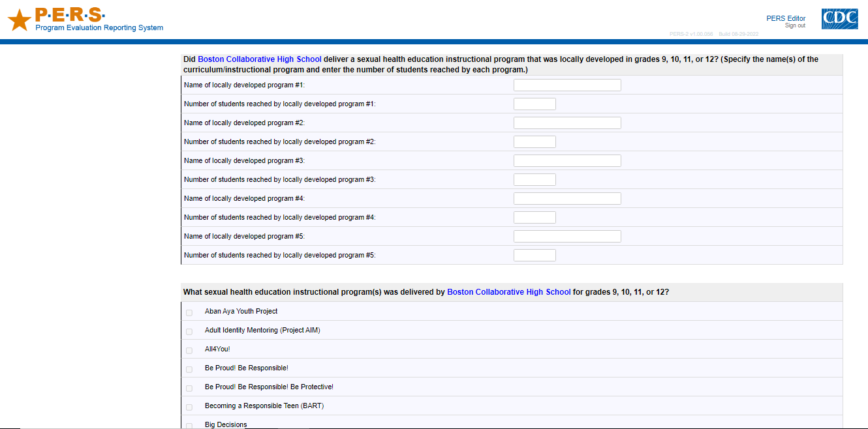
Task: Focus the name field for program #1
Action: (567, 85)
